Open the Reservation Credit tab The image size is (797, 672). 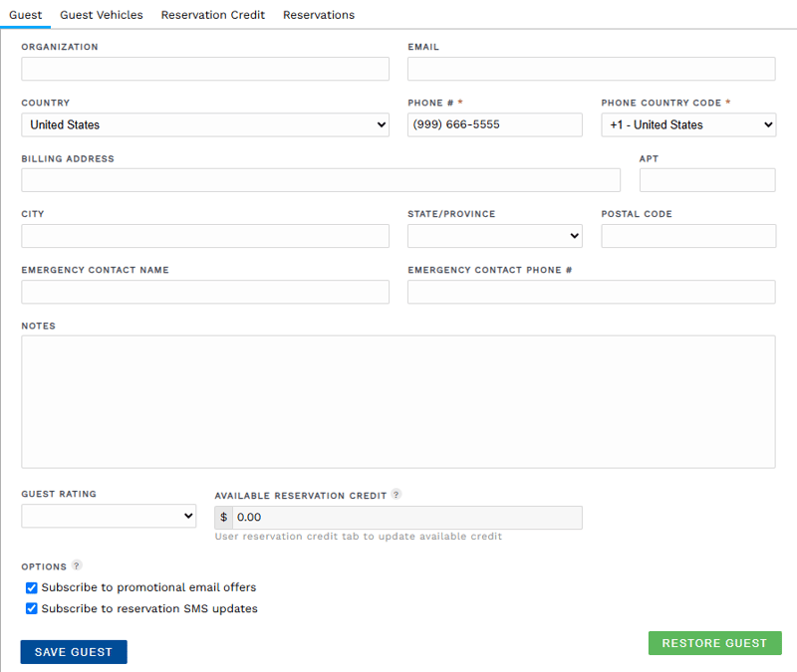212,15
